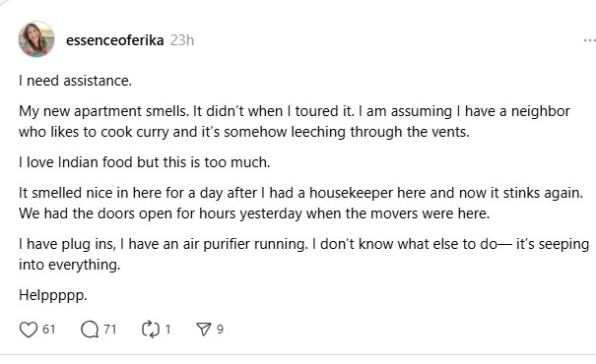Click the "Helppppp." closing line

(x=53, y=295)
